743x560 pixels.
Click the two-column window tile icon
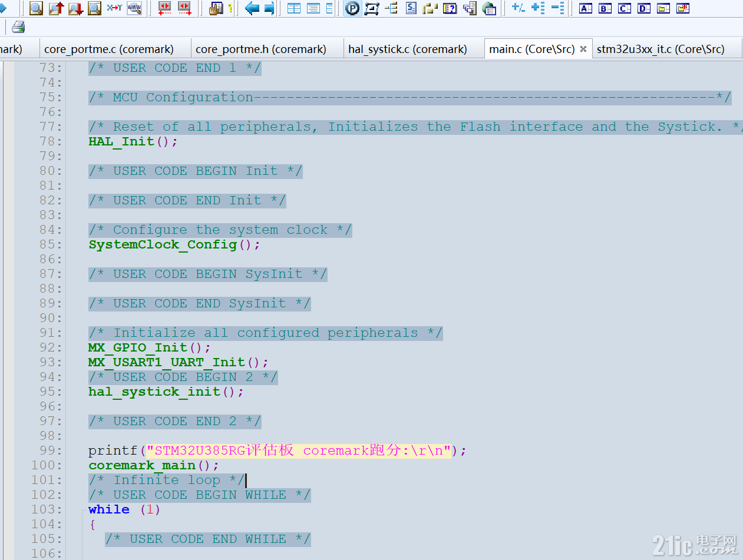pos(293,8)
